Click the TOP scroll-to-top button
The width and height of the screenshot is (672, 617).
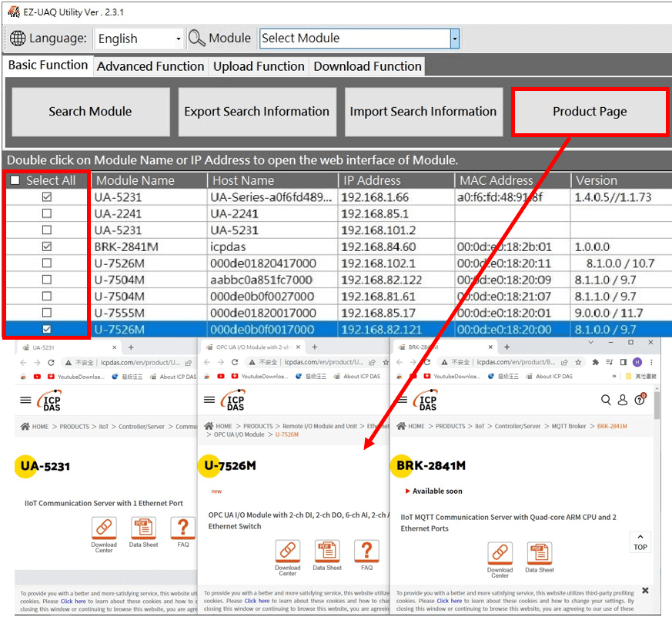(640, 542)
